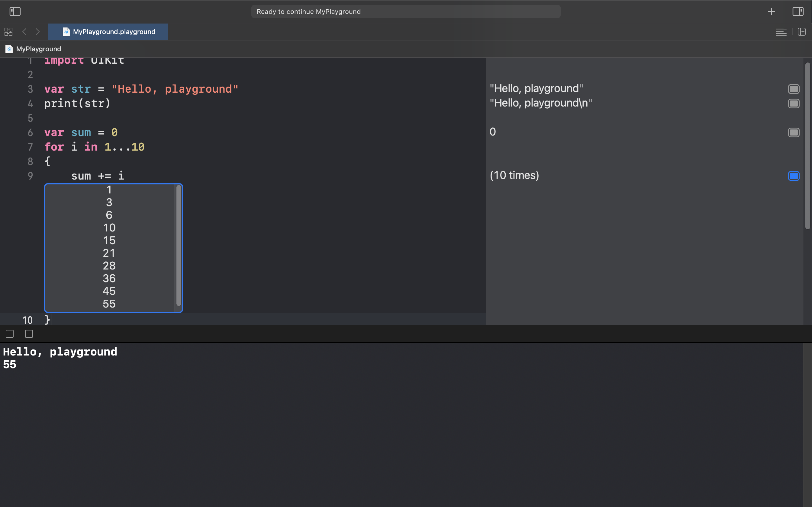
Task: Click the results sidebar vertical scrollbar
Action: [x=807, y=146]
